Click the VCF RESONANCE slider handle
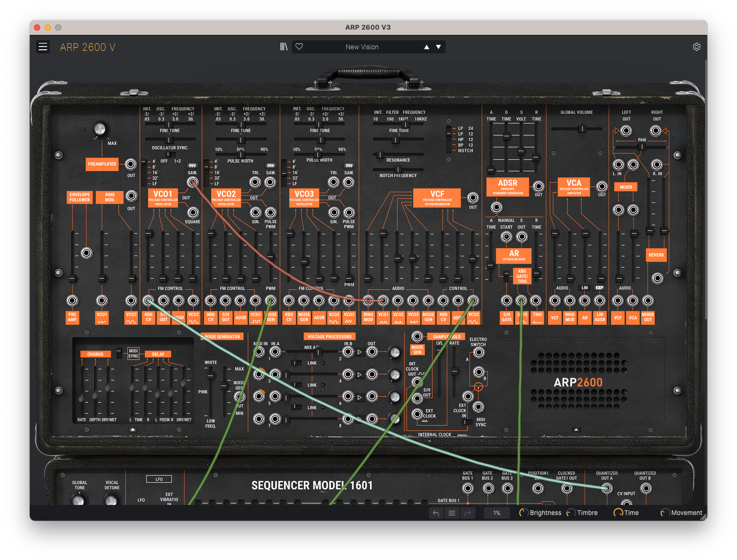This screenshot has width=737, height=560. 380,155
